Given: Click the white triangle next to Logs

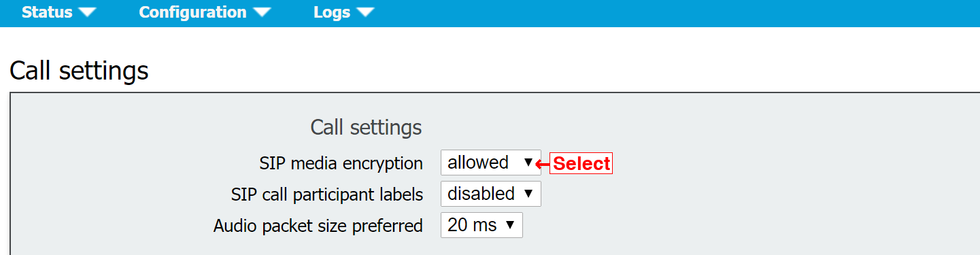Looking at the screenshot, I should click(x=365, y=13).
